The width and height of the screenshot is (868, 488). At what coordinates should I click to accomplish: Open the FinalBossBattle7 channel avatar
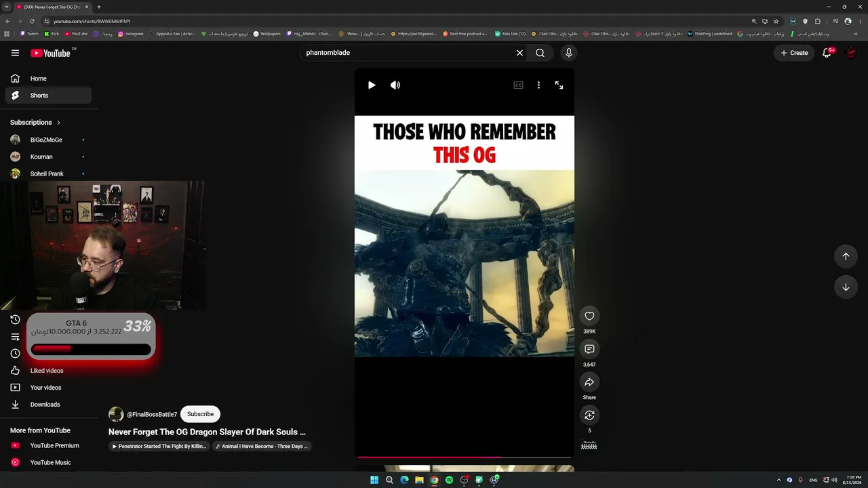(116, 414)
